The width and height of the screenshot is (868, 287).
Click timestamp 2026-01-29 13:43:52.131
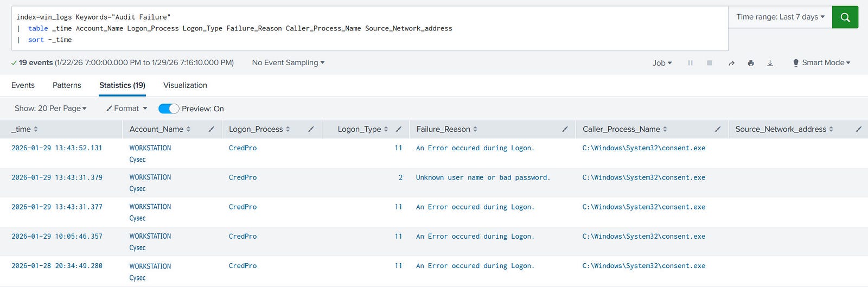57,148
